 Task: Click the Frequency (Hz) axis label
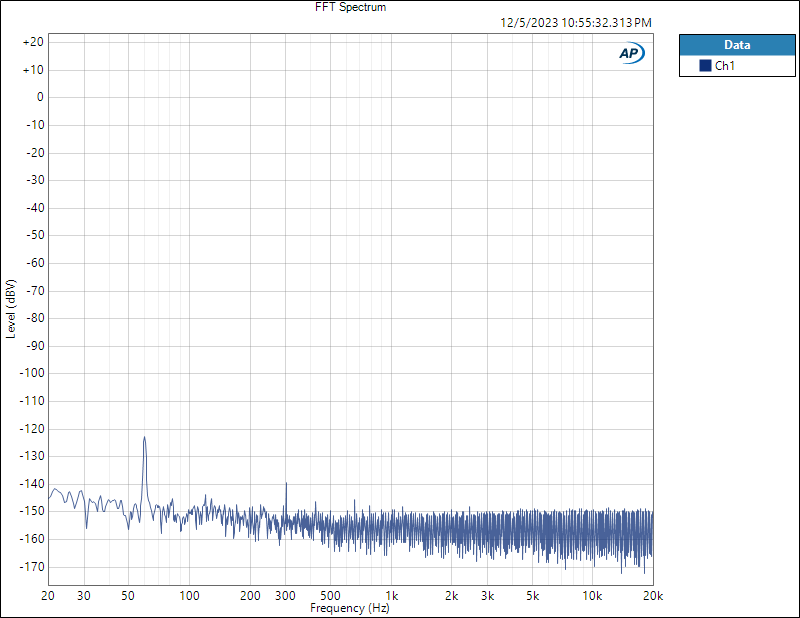349,608
